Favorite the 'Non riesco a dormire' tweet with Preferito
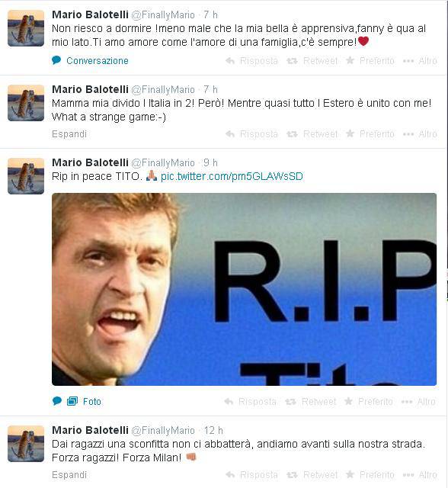Screen dimensions: 448x488 (x=370, y=61)
